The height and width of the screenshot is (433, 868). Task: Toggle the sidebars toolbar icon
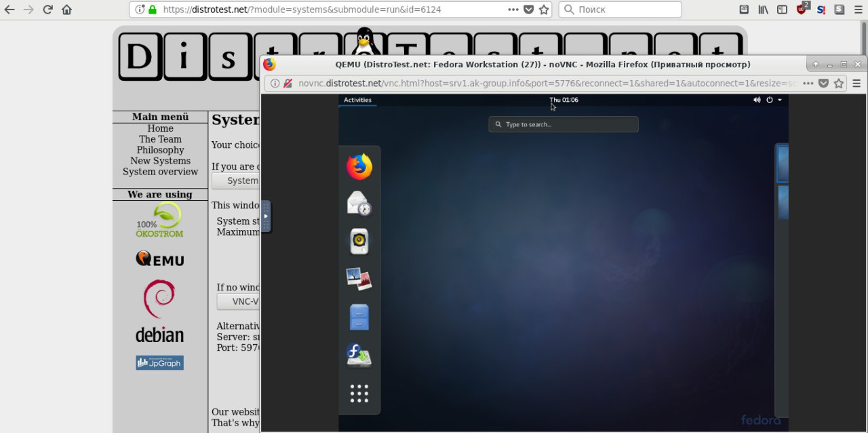[782, 10]
